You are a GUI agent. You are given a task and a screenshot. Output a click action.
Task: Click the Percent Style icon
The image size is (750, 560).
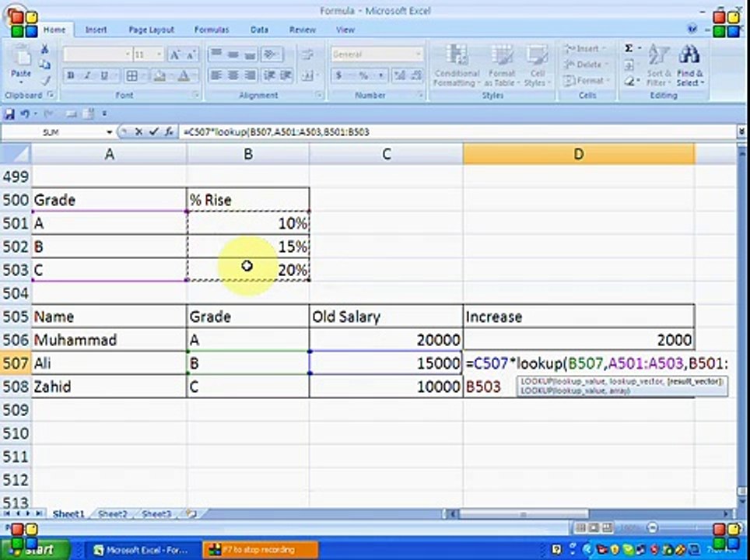(363, 75)
